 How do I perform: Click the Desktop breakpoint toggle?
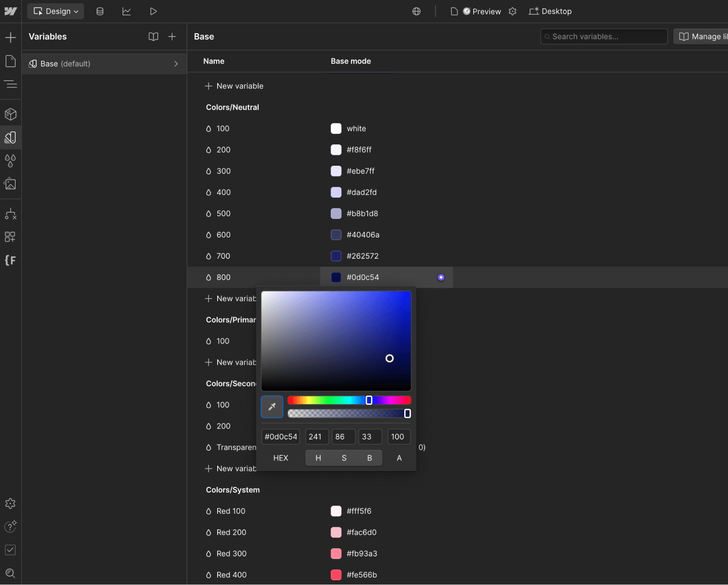tap(550, 11)
